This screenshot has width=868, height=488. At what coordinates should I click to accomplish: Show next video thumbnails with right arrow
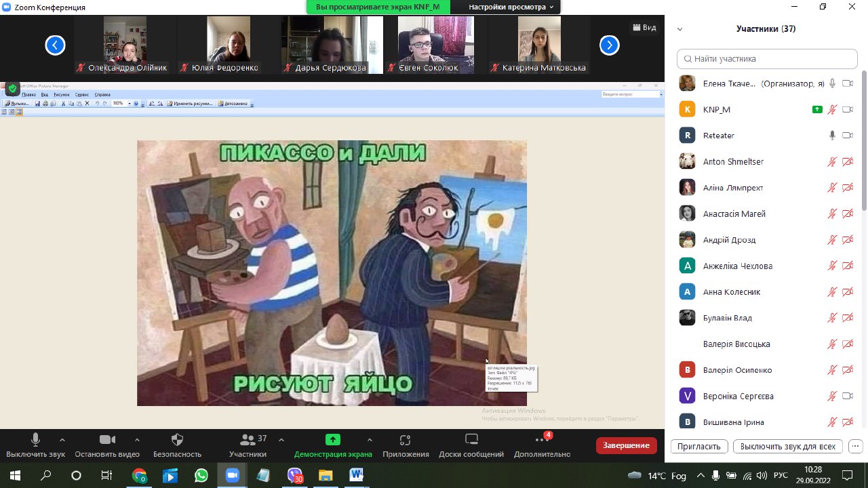tap(610, 45)
